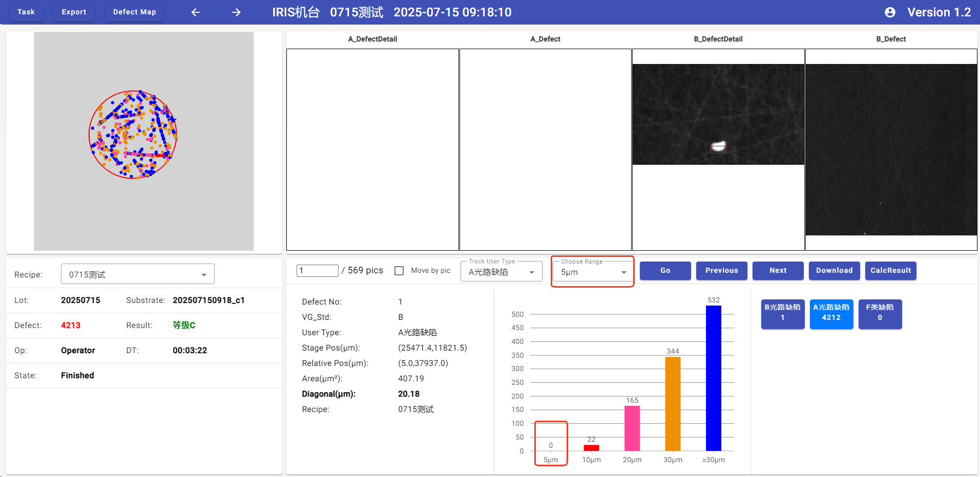Click the 5μm axis label in chart
The width and height of the screenshot is (980, 477).
click(551, 460)
